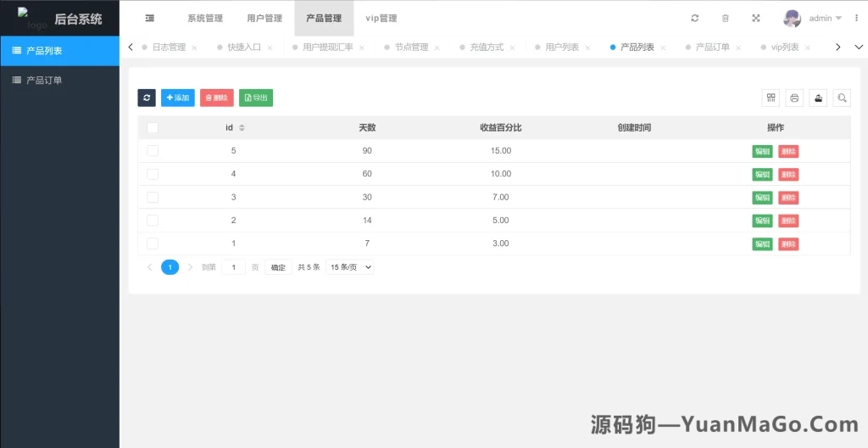Switch to the vip列表 tab
This screenshot has height=448, width=868.
coord(785,48)
